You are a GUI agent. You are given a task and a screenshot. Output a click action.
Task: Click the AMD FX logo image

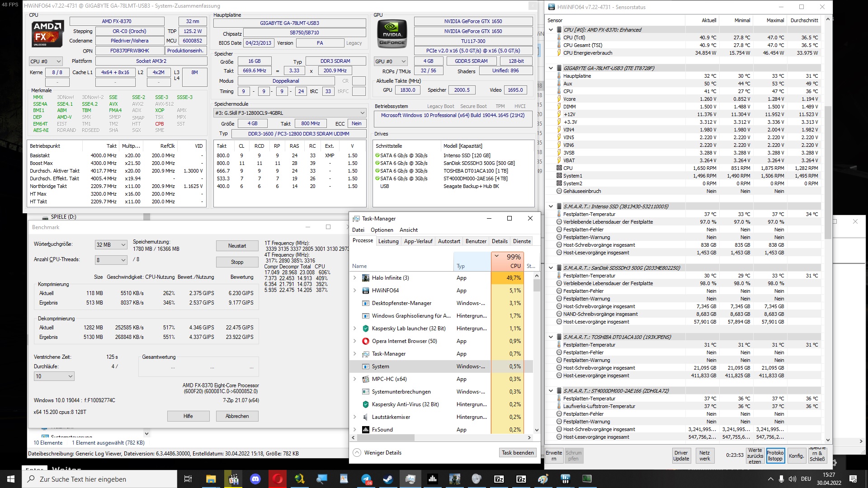pyautogui.click(x=47, y=33)
